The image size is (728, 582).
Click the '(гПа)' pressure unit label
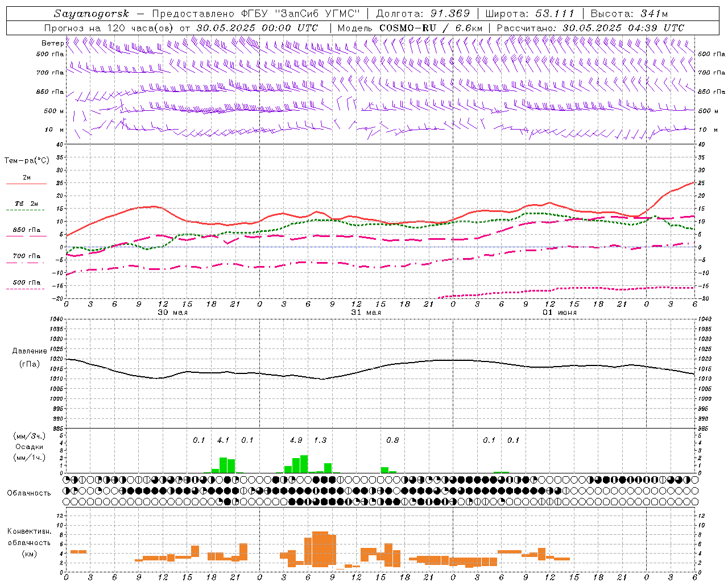[x=30, y=364]
